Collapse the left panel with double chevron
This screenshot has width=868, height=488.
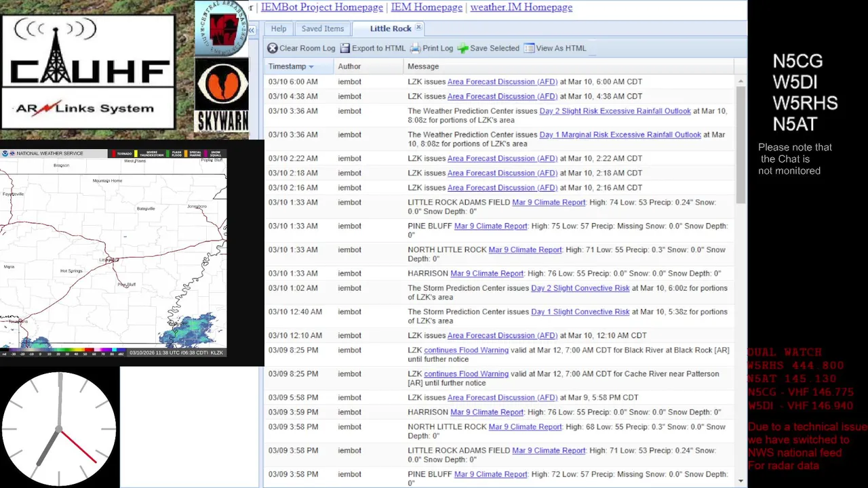[251, 30]
